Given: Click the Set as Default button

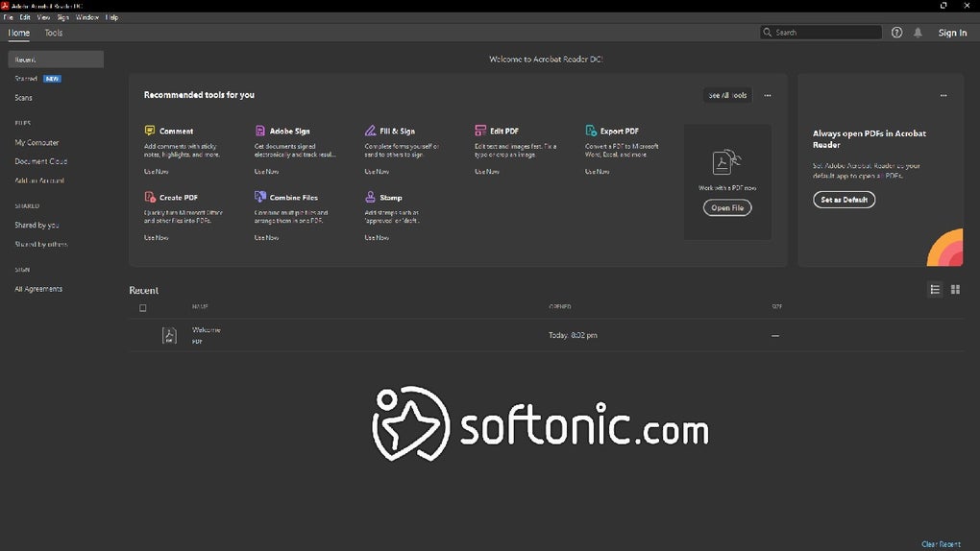Looking at the screenshot, I should coord(844,200).
